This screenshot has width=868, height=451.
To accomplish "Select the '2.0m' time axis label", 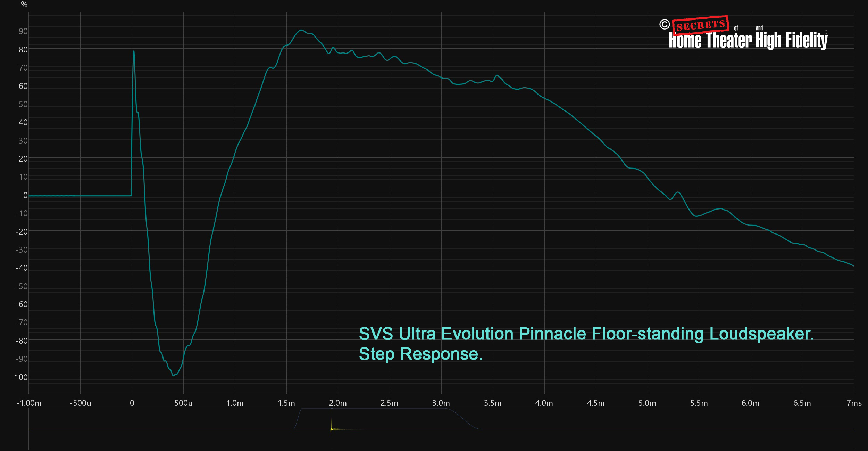I will [338, 403].
